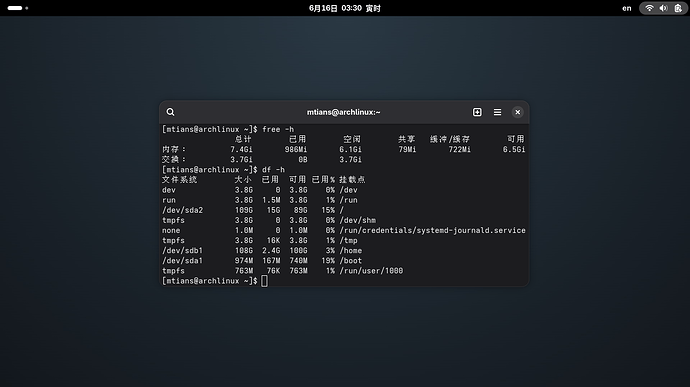
Task: Click the 'free -h' command text
Action: point(278,129)
